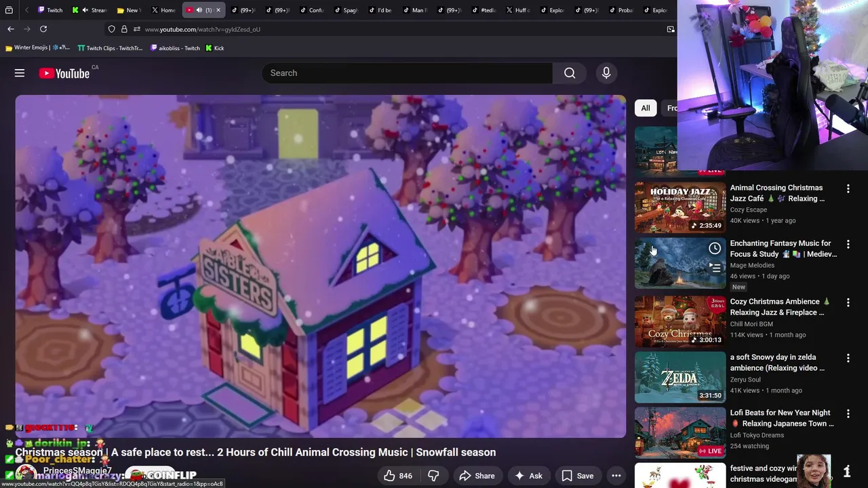
Task: Open aikobliss - Twitch bookmark
Action: (175, 48)
